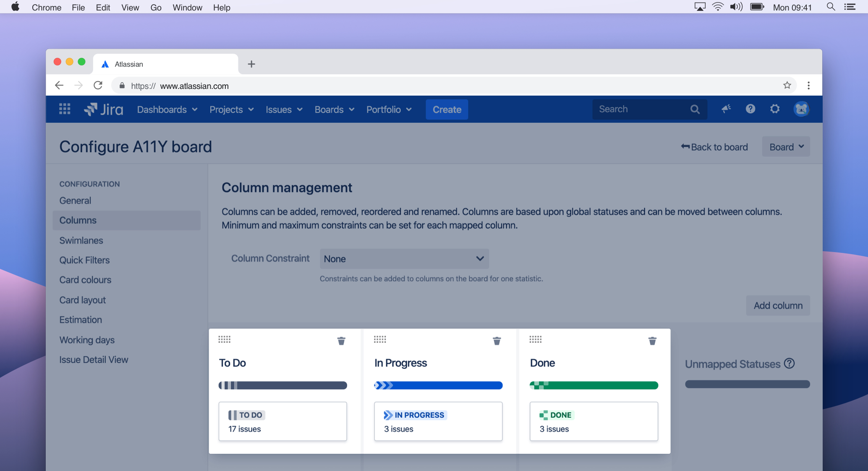Expand the Projects dropdown
The image size is (868, 471).
point(232,109)
